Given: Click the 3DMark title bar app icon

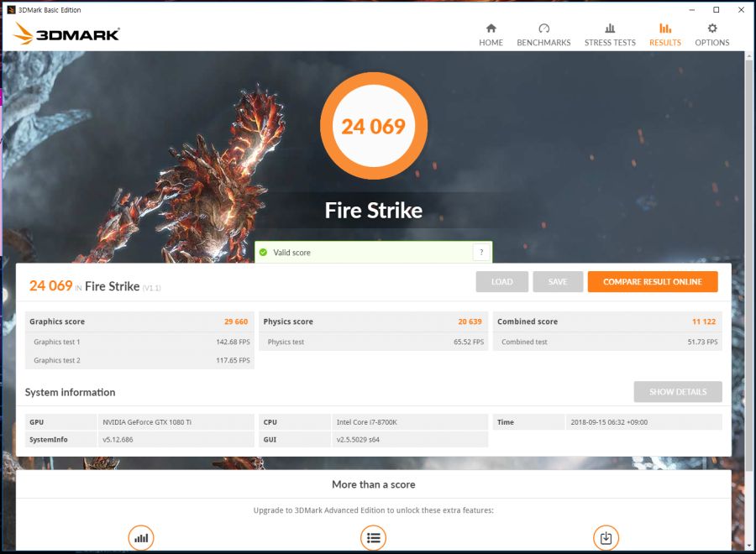Looking at the screenshot, I should [11, 9].
